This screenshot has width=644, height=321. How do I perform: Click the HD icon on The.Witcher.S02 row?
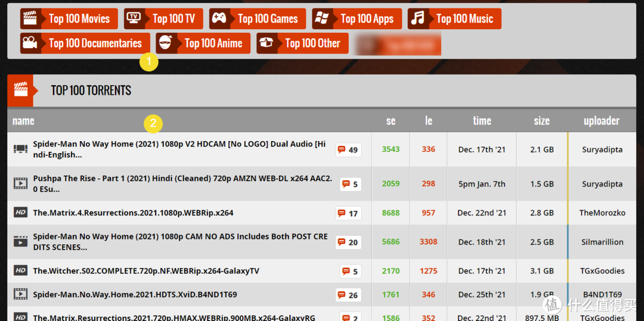pos(20,270)
